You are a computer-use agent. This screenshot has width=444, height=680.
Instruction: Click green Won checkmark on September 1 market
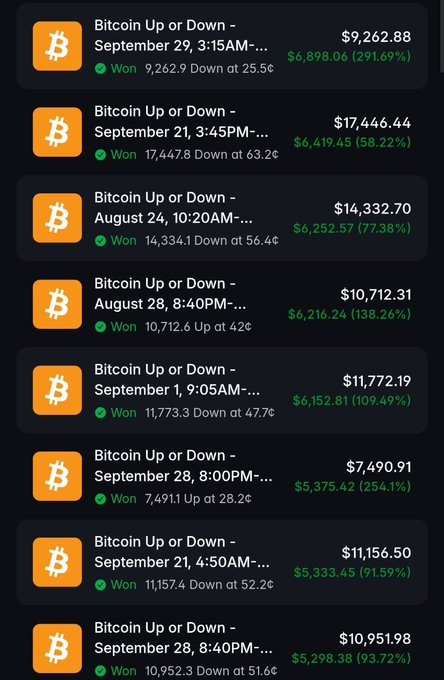(x=100, y=412)
